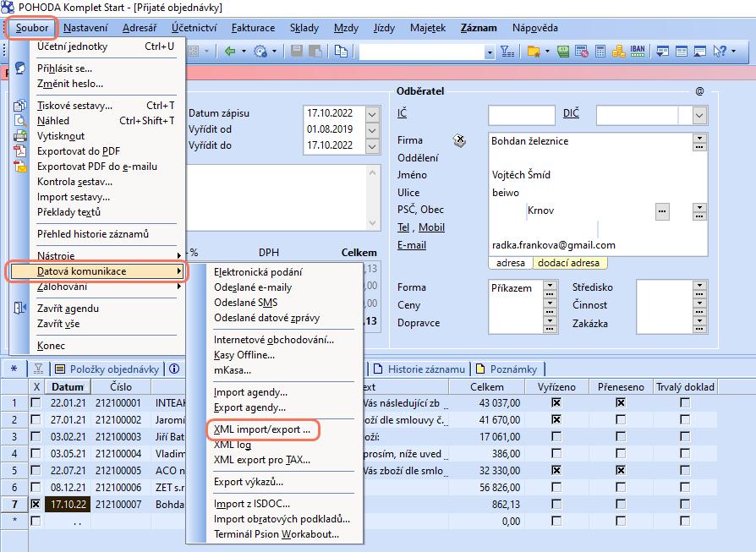Click the ellipsis button beside Krnov
This screenshot has width=756, height=552.
tap(662, 211)
